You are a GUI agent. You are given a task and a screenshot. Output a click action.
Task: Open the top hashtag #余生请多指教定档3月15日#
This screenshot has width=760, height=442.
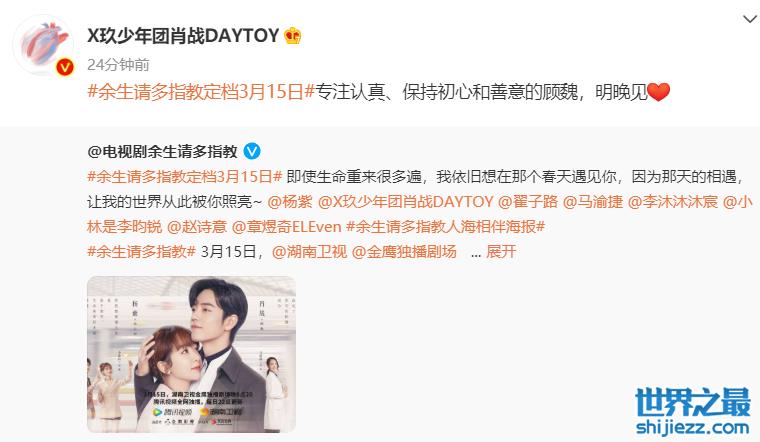click(201, 92)
